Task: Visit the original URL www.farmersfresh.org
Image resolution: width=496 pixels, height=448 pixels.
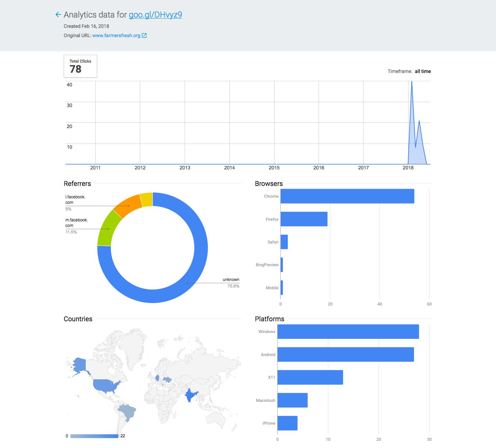Action: pos(116,35)
